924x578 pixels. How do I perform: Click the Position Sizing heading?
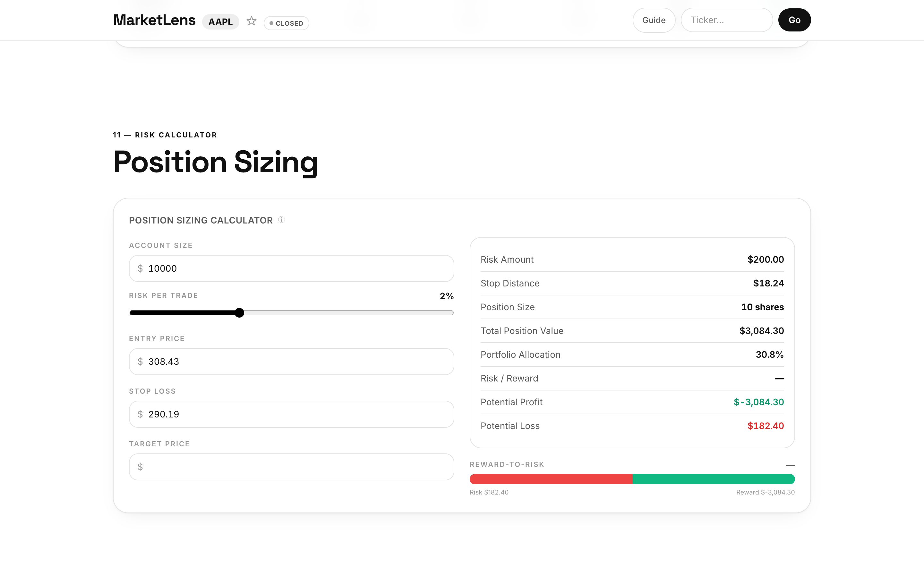215,162
